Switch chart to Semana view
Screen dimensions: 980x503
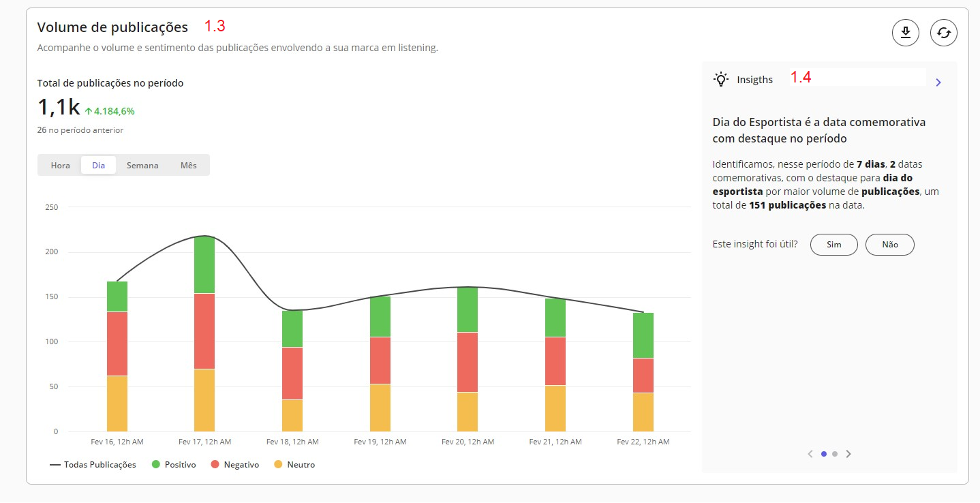tap(142, 166)
